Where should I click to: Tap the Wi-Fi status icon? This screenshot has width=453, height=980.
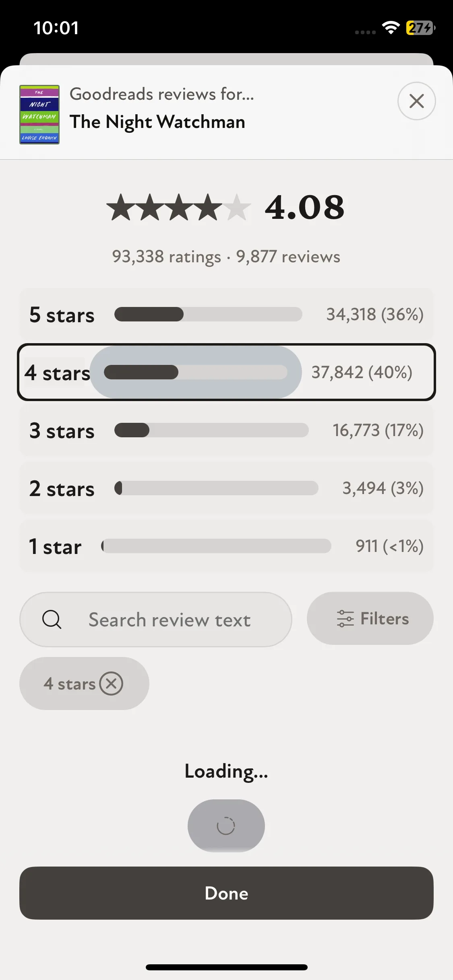(x=390, y=28)
